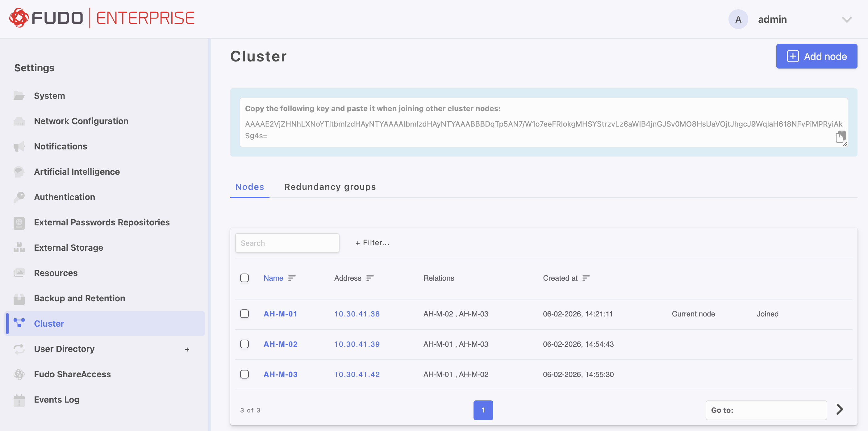
Task: Click the copy key clipboard icon
Action: tap(840, 136)
